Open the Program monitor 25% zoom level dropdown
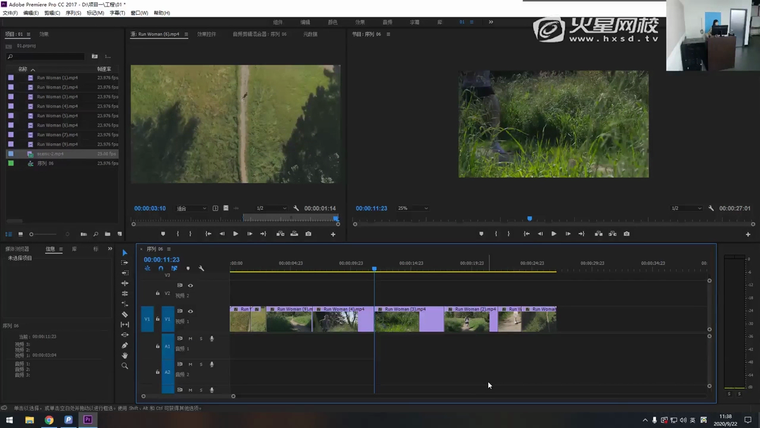 (414, 208)
